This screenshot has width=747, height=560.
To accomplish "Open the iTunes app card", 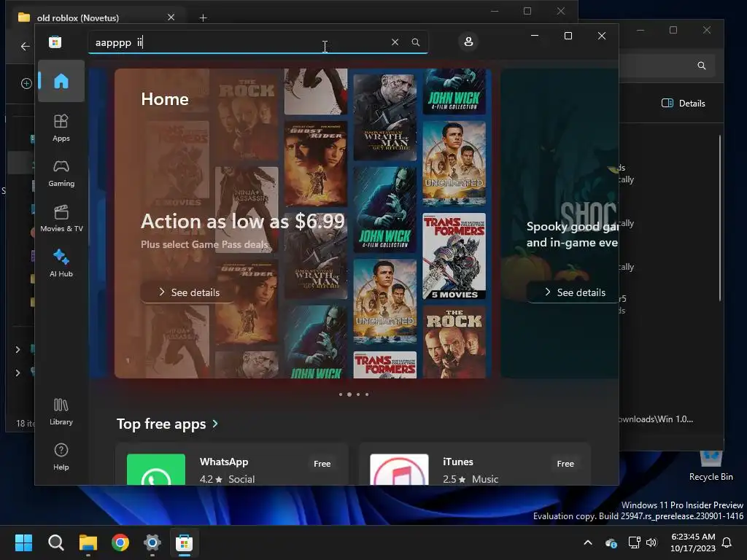I will pos(475,464).
